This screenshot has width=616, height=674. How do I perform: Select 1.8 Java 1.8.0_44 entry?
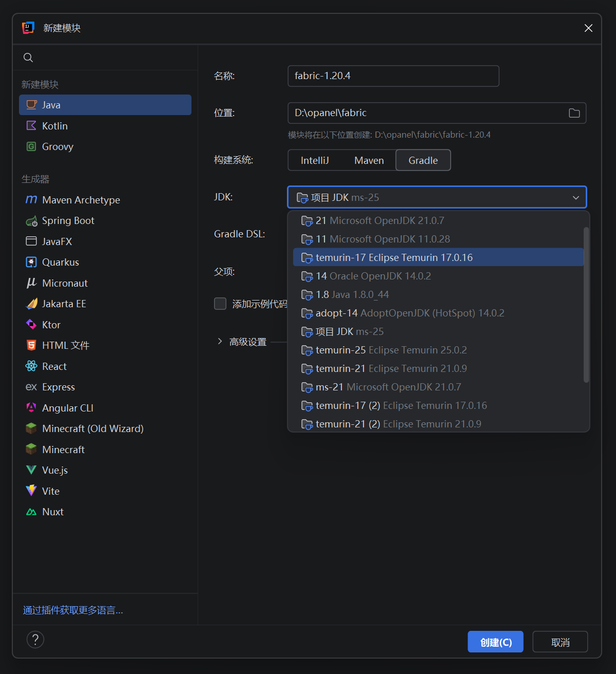pyautogui.click(x=438, y=294)
